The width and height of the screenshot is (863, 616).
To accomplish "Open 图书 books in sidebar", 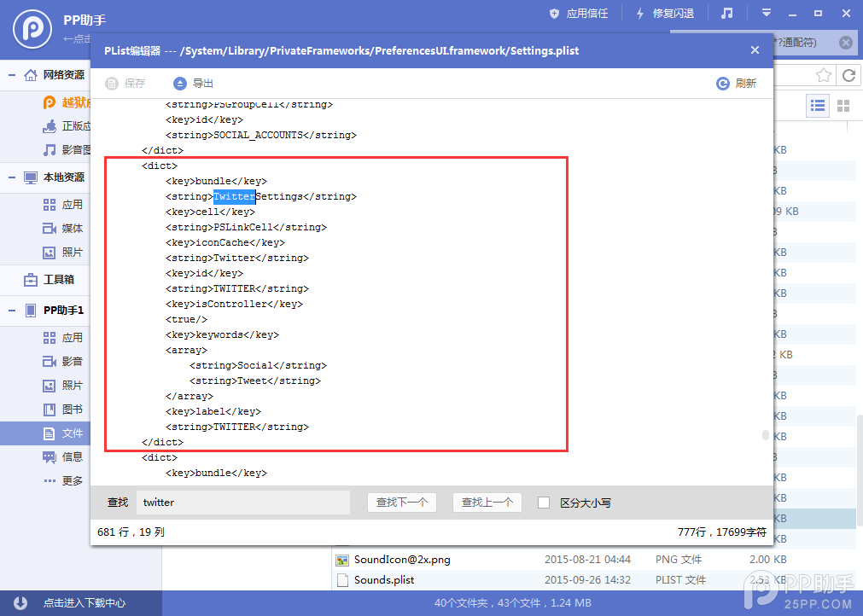I will (63, 410).
